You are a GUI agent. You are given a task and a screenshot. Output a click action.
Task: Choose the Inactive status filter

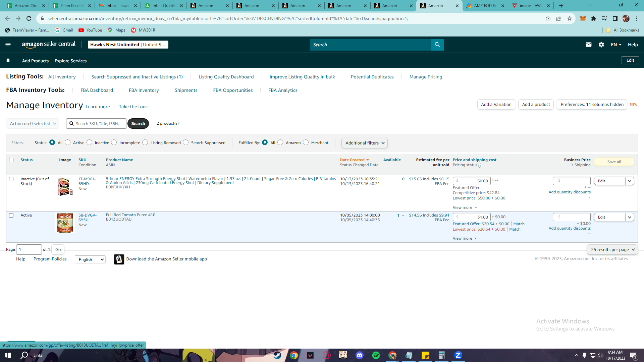[89, 142]
